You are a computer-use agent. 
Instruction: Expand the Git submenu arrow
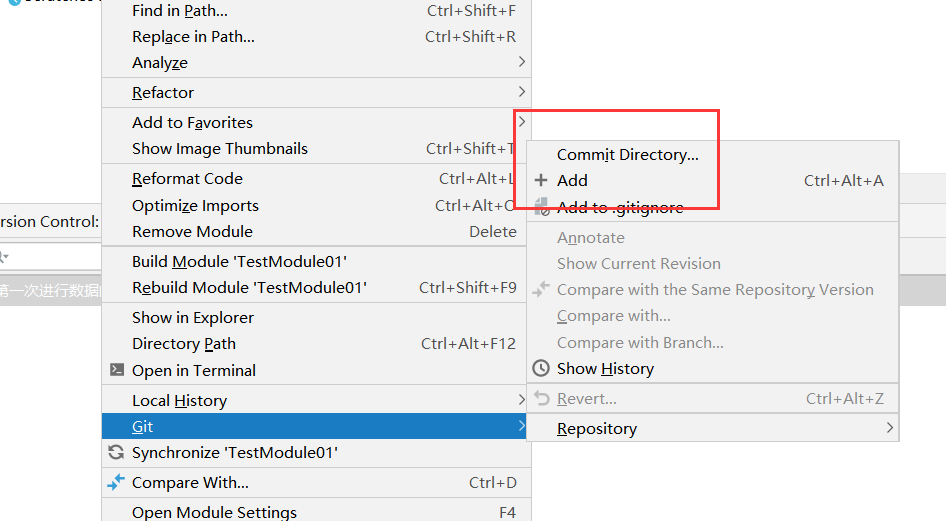point(522,426)
